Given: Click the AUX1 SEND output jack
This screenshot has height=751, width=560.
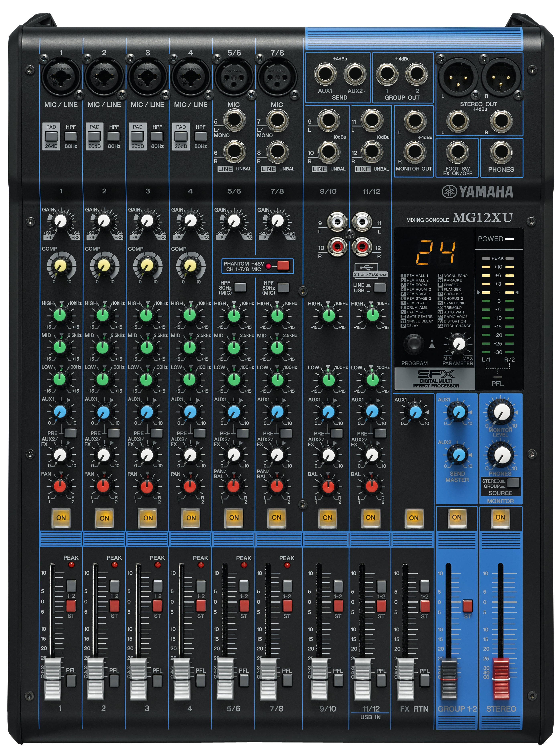Looking at the screenshot, I should pos(325,74).
